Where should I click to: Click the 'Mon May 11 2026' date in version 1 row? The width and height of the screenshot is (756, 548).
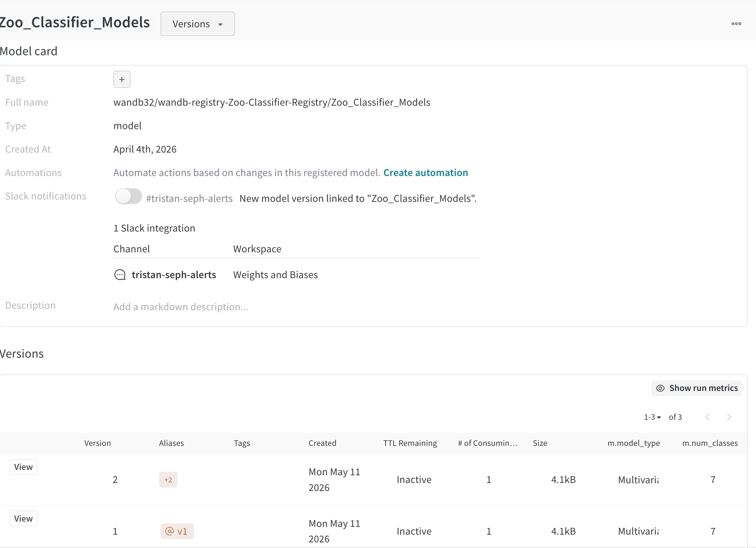(x=334, y=531)
